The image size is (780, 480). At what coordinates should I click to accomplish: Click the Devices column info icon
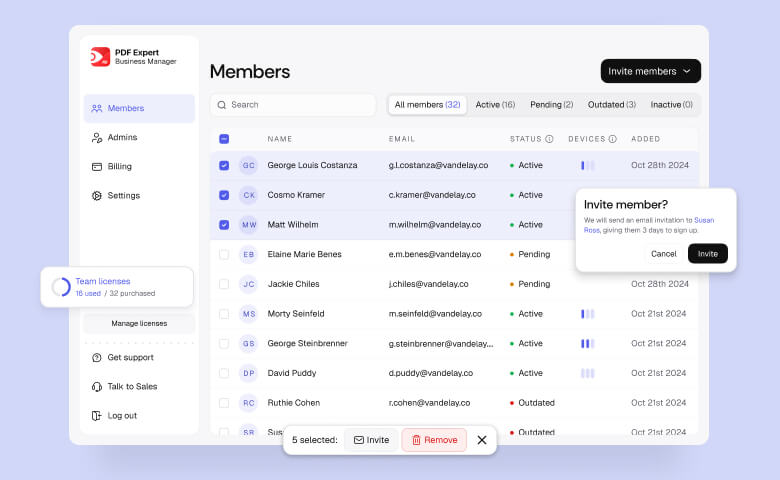pyautogui.click(x=613, y=139)
